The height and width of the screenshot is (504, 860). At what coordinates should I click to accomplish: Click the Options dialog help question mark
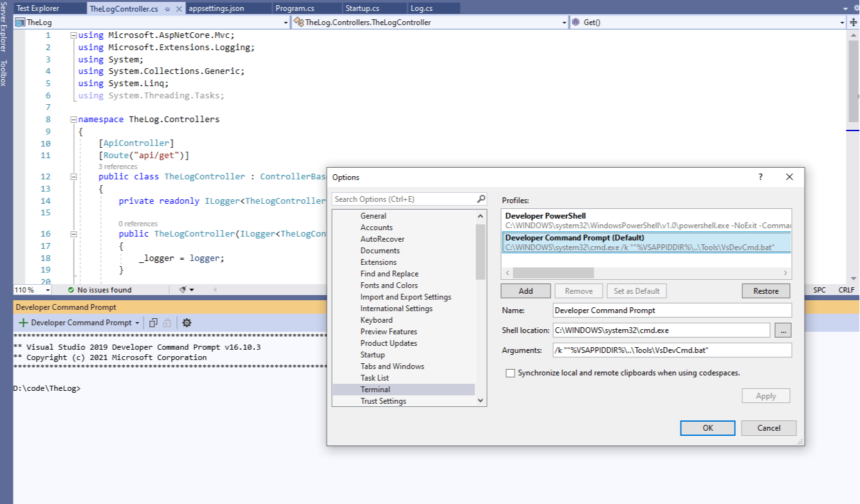(760, 177)
